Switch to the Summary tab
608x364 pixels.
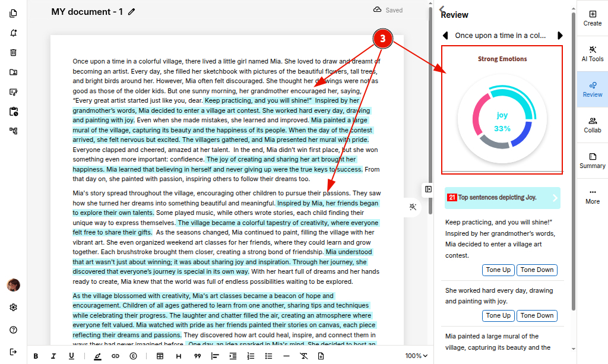(x=592, y=160)
